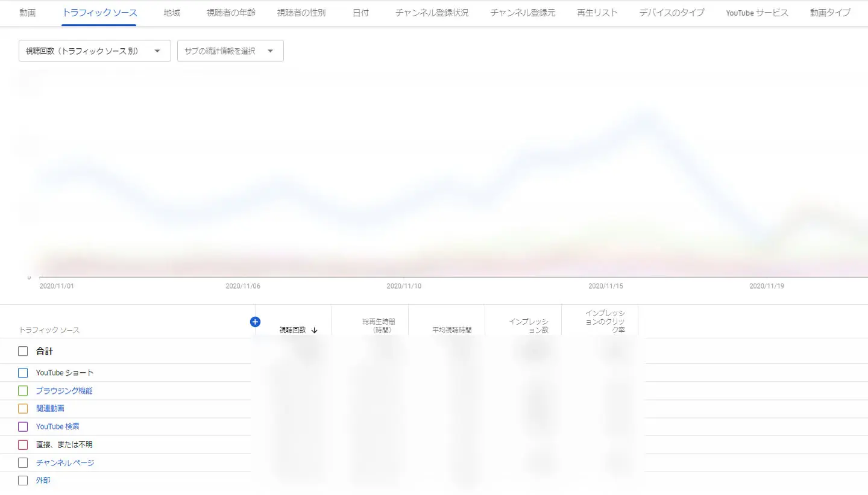This screenshot has height=495, width=868.
Task: Open the 視聴者の年齢 tab
Action: [x=231, y=13]
